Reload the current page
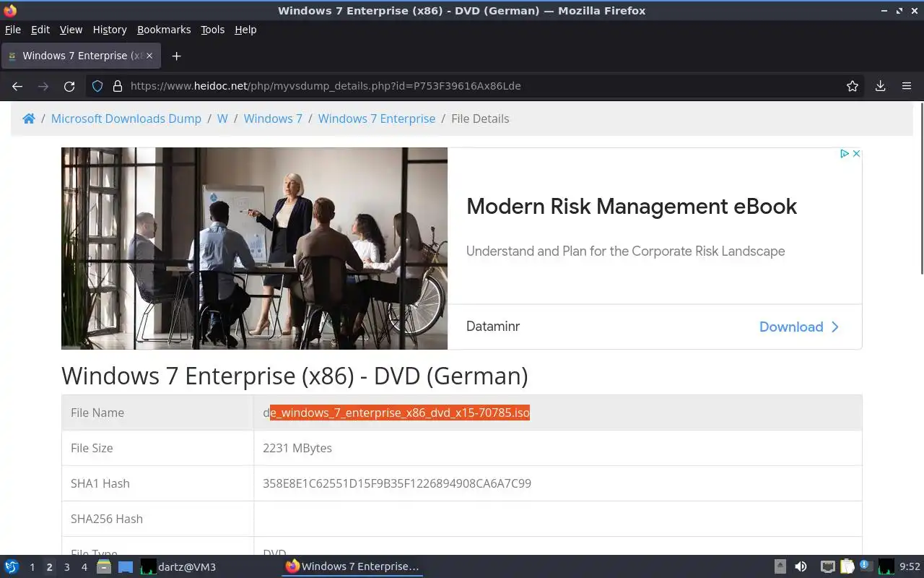 tap(69, 86)
